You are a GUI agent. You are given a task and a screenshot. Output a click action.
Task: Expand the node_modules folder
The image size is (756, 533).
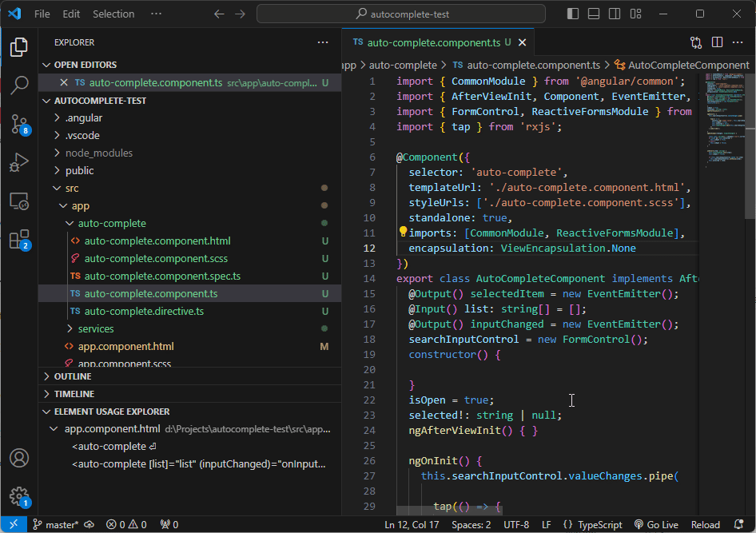[x=99, y=153]
